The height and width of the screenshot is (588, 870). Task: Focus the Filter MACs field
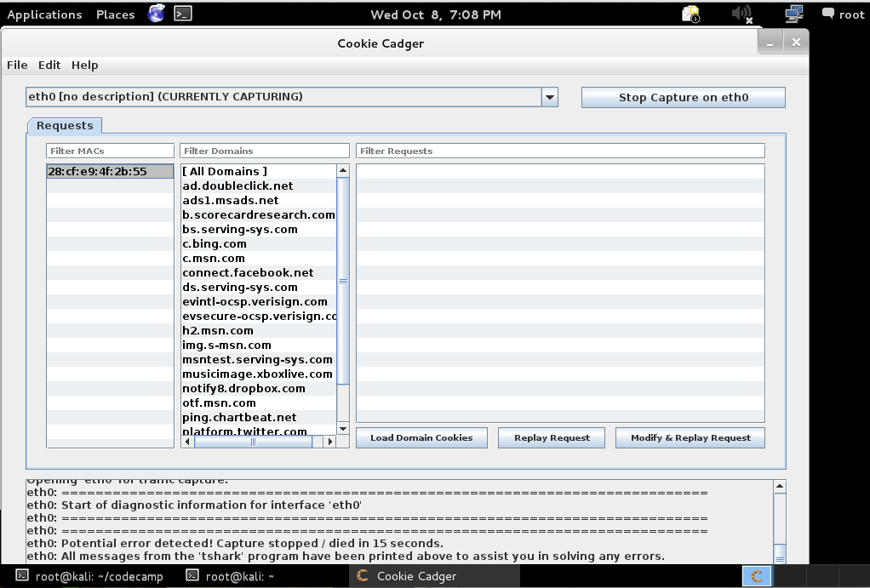pyautogui.click(x=110, y=151)
